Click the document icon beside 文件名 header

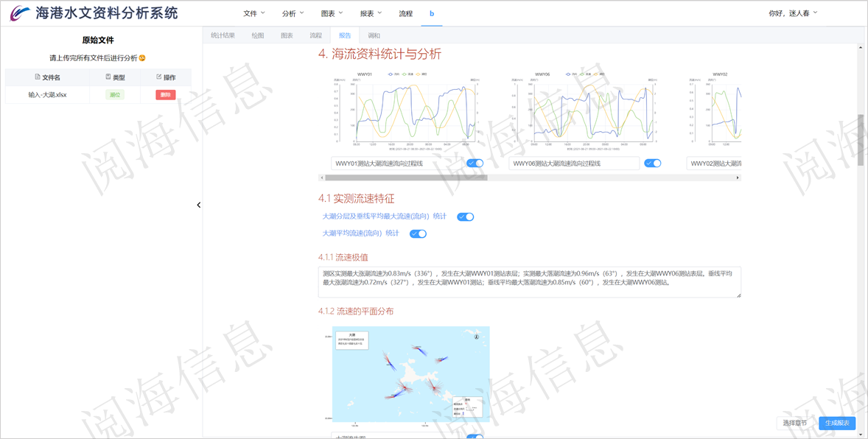(x=37, y=77)
